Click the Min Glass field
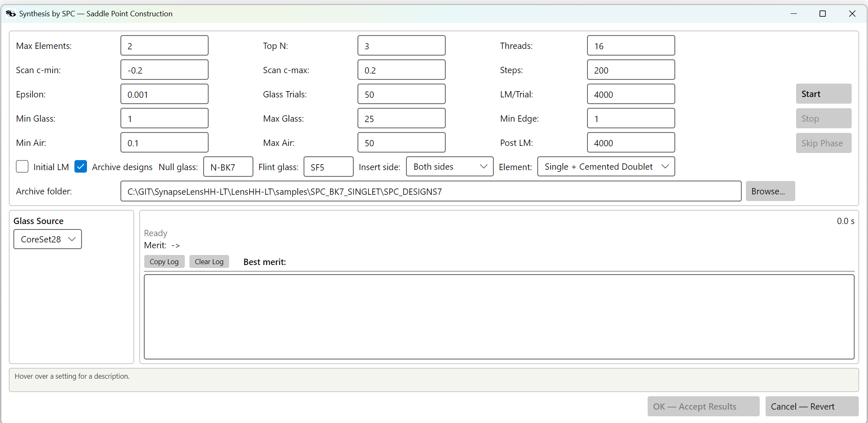 164,118
